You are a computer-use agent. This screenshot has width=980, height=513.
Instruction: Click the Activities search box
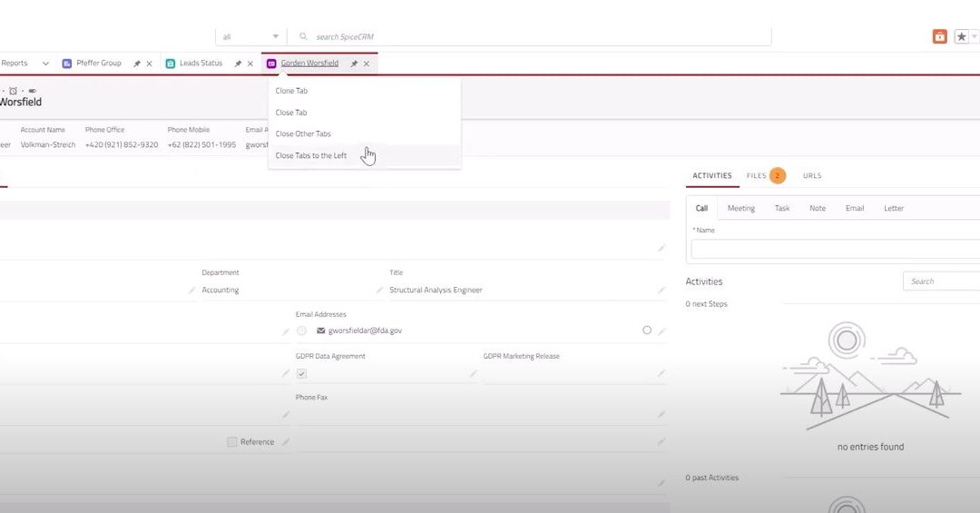(x=941, y=281)
